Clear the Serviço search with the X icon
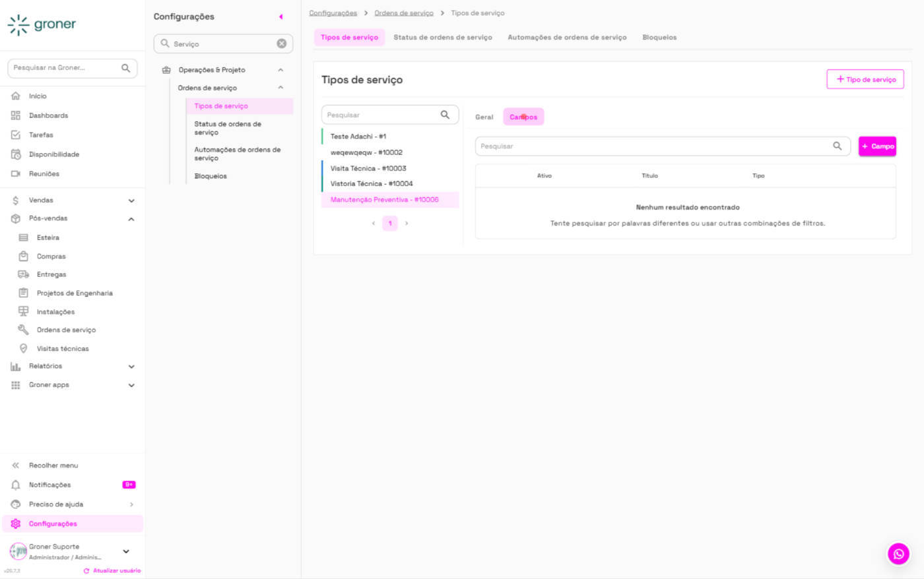 click(282, 44)
